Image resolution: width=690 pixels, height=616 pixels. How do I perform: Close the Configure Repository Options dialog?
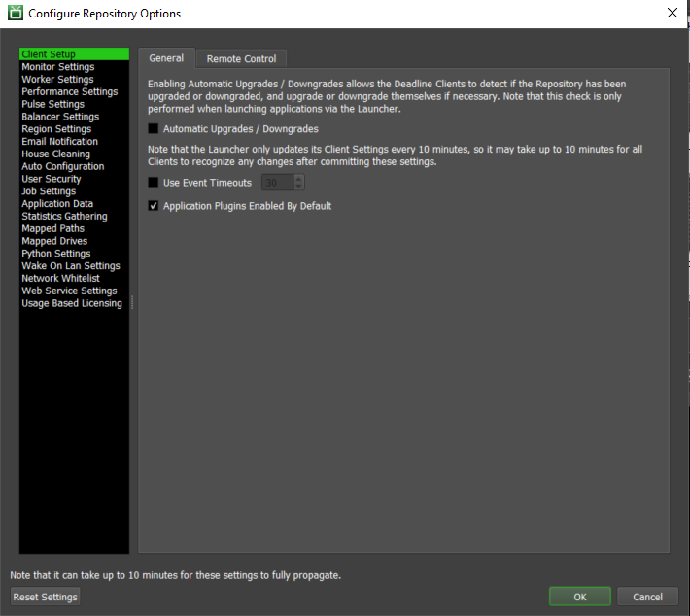672,13
